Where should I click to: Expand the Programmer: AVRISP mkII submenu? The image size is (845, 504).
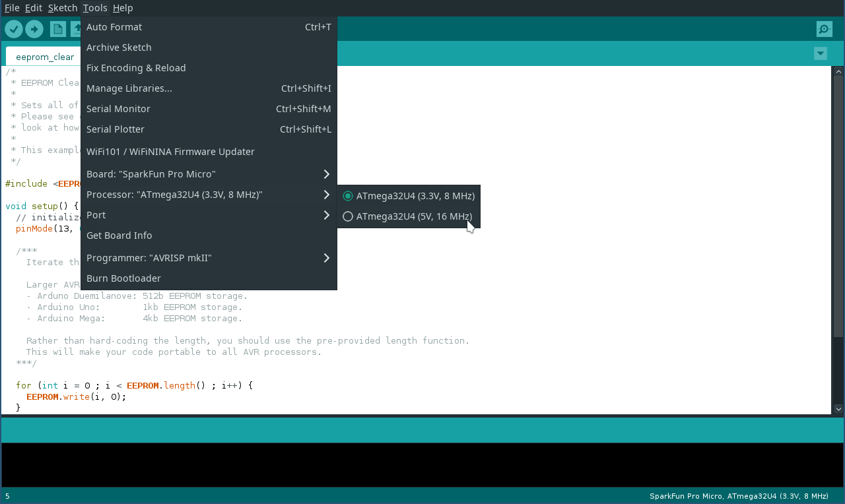209,258
